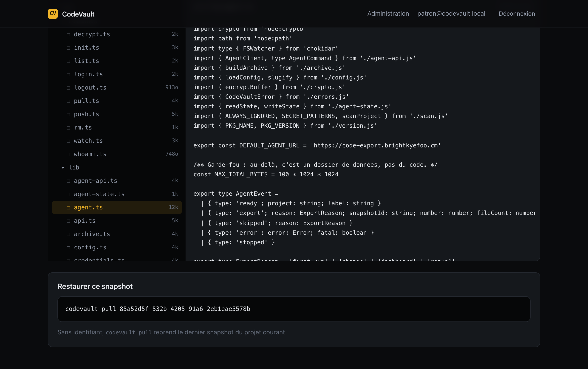Click the PKG_NAME, PKG_VERSION import line
This screenshot has width=588, height=369.
pyautogui.click(x=285, y=126)
